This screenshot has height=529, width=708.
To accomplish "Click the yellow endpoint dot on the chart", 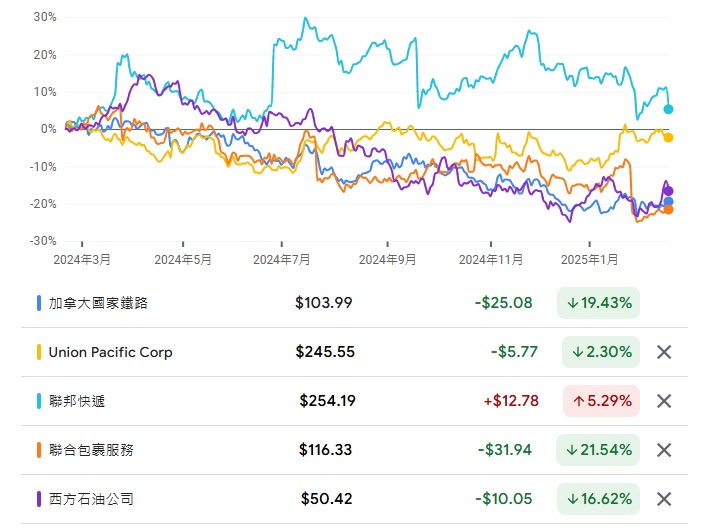I will click(668, 138).
